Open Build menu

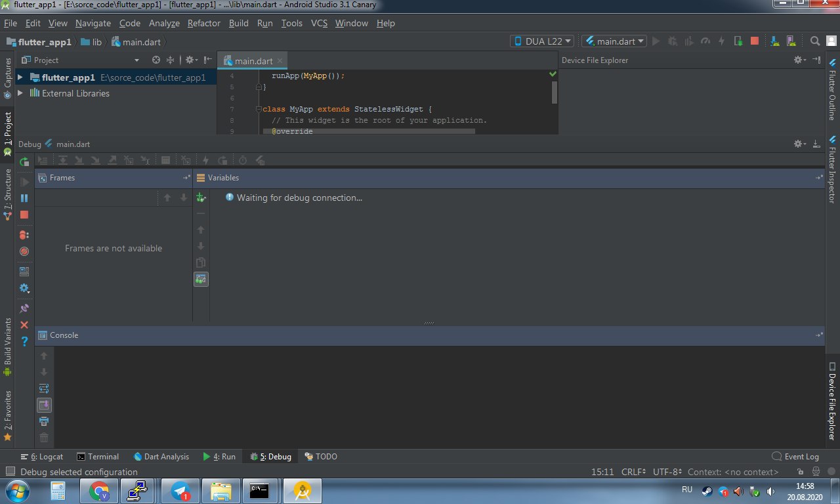pyautogui.click(x=239, y=23)
